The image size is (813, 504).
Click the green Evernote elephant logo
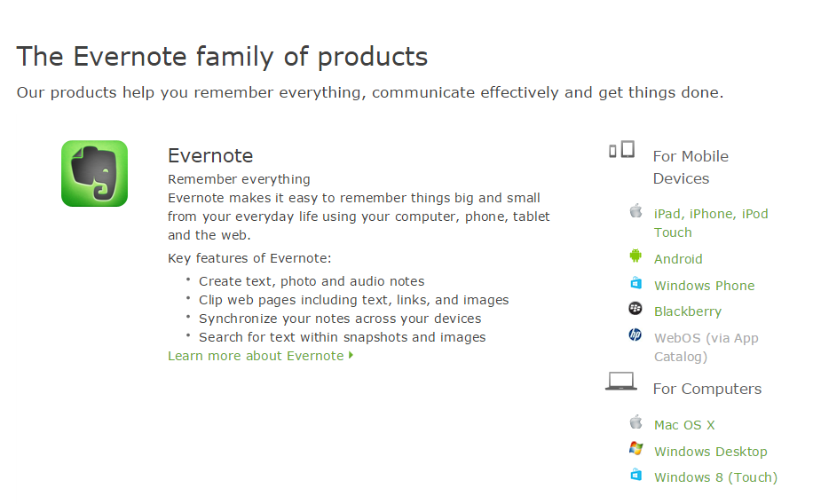point(94,173)
